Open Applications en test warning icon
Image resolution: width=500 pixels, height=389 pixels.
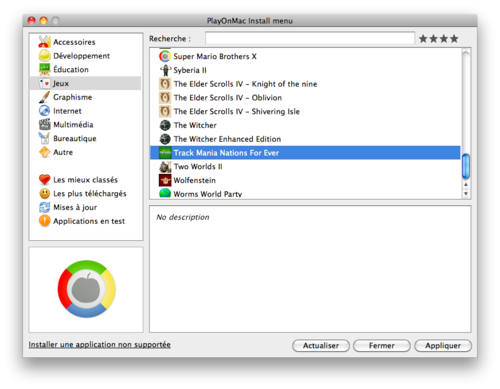tap(44, 221)
